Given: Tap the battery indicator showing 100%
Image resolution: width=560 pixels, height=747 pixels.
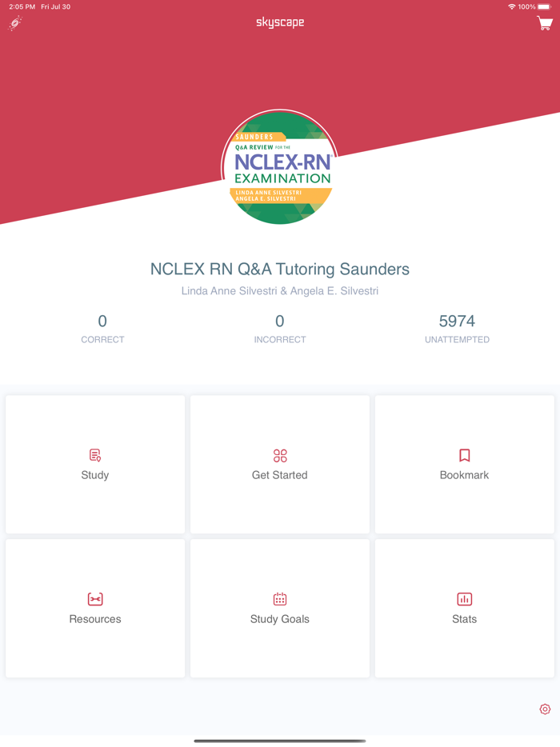Looking at the screenshot, I should pos(534,6).
